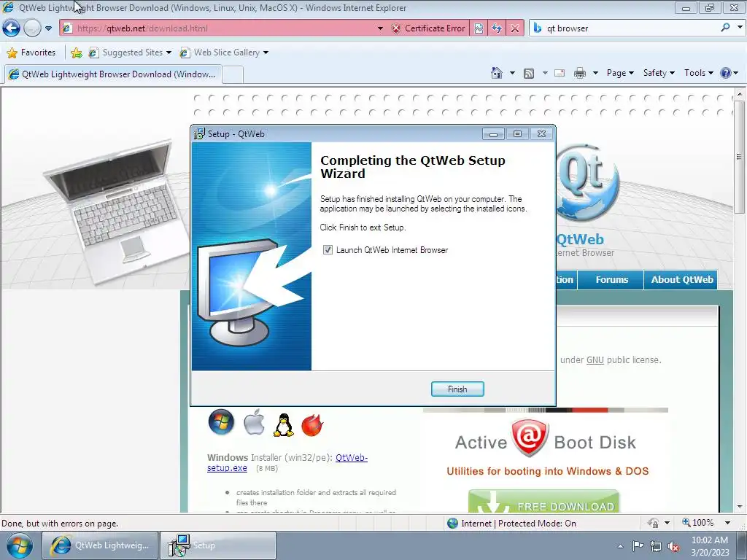Minimize the Setup - QtWeb dialog

(x=494, y=134)
